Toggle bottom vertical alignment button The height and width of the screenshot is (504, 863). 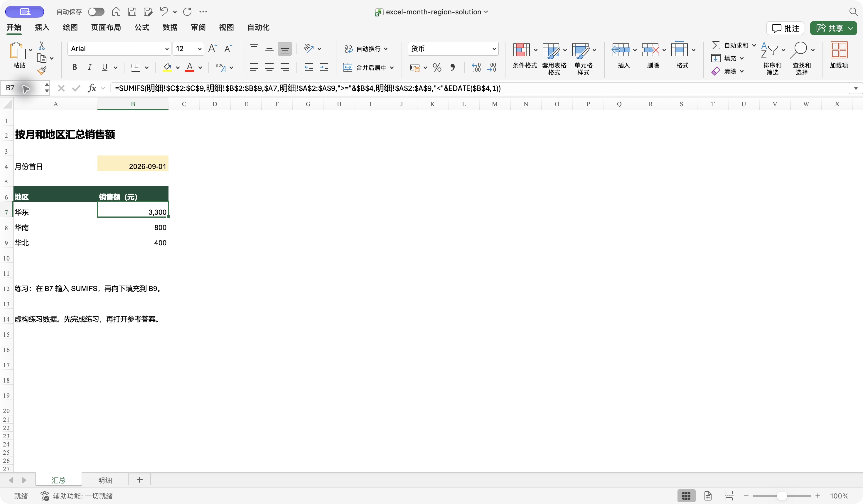point(285,49)
